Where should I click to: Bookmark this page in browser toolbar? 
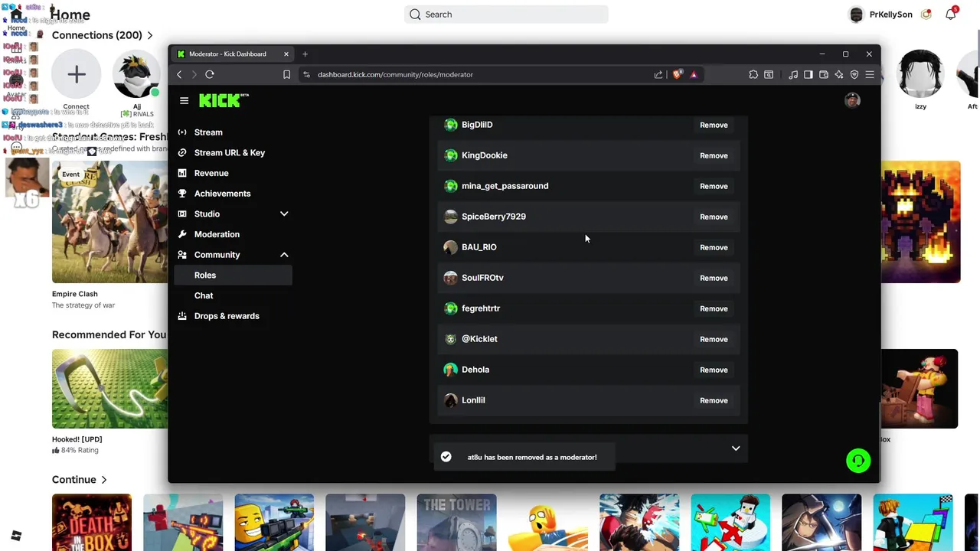(286, 74)
